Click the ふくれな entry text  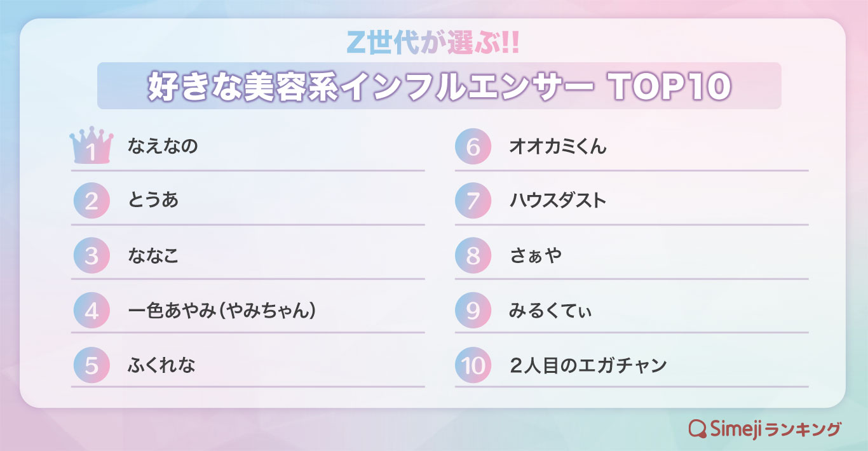[x=161, y=365]
